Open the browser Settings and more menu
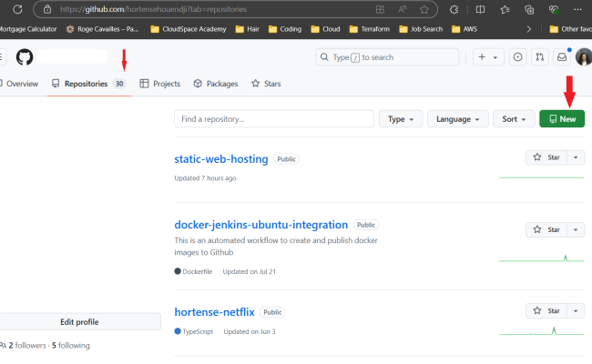The image size is (592, 364). pos(577,9)
